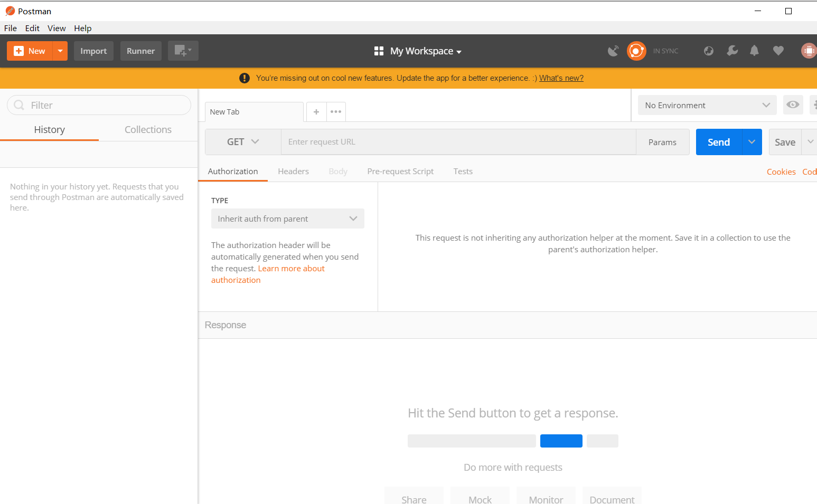
Task: Open the Help menu
Action: coord(82,28)
